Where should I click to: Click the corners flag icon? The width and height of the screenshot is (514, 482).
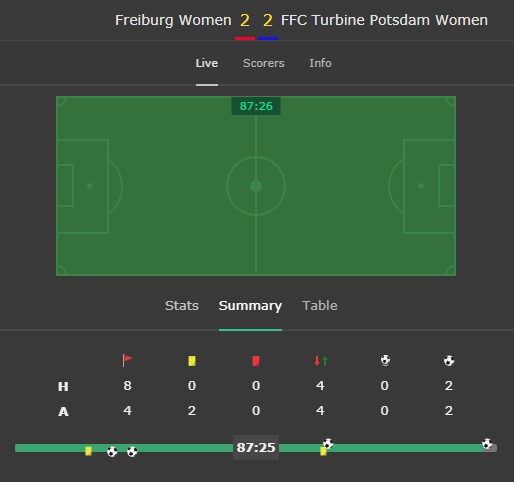click(127, 360)
